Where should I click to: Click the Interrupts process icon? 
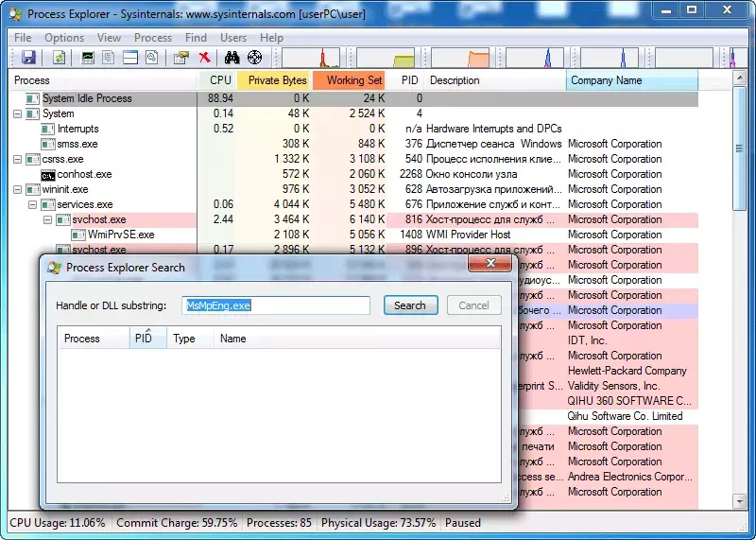point(48,130)
